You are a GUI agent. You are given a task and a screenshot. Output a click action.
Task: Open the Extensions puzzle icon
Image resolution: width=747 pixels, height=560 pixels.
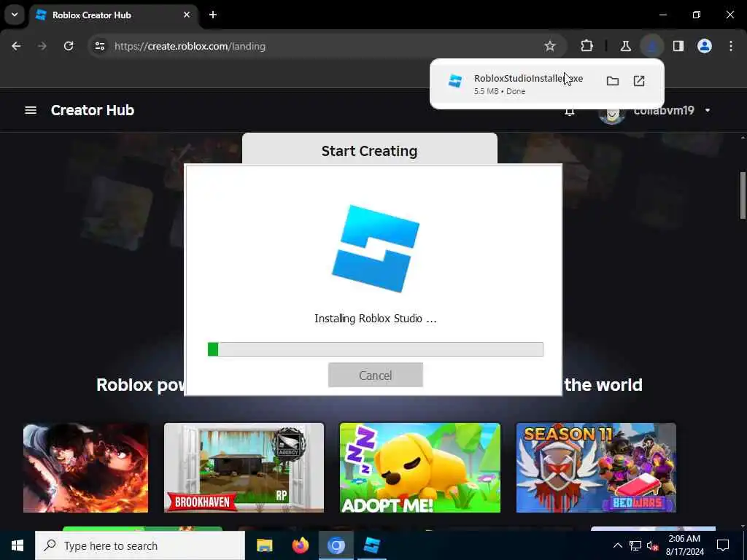click(x=587, y=46)
